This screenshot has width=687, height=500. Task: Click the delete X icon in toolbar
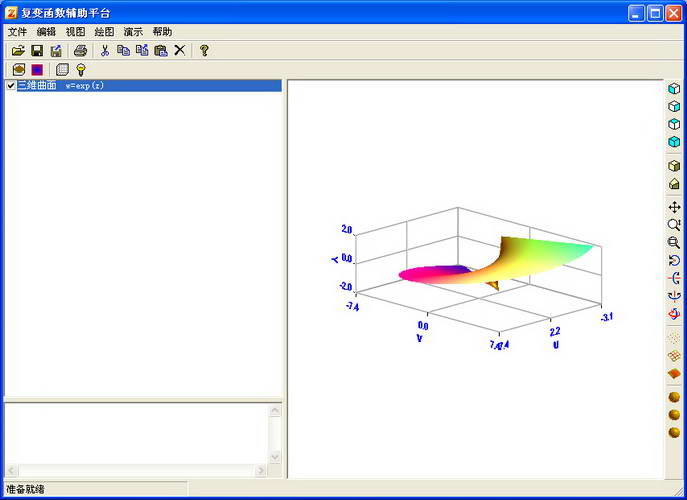180,50
